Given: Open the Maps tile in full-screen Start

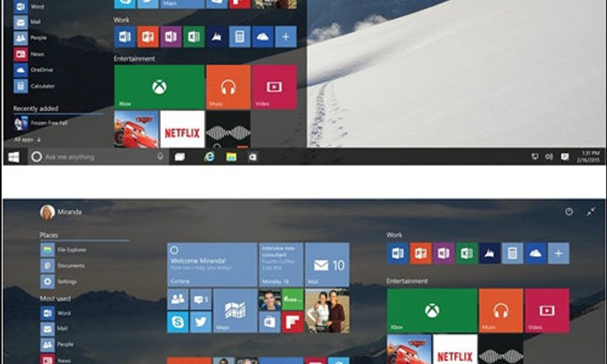Looking at the screenshot, I should (x=235, y=311).
